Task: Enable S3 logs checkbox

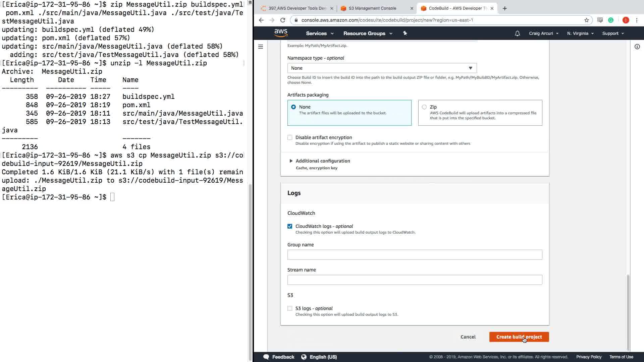Action: (x=290, y=308)
